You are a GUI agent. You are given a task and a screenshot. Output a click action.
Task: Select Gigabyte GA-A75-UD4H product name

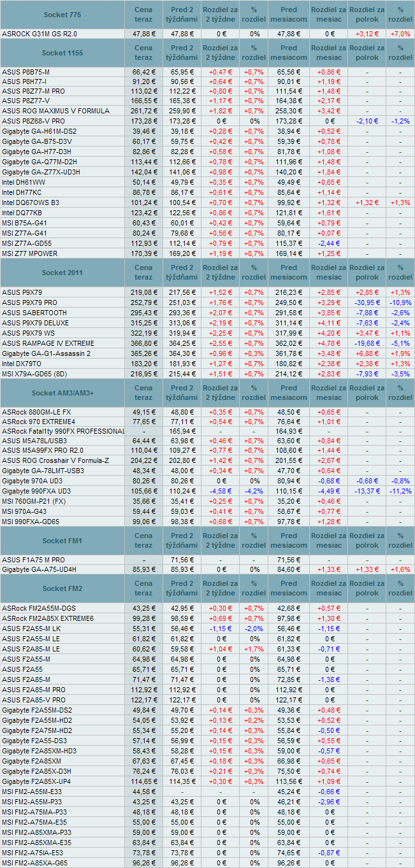coord(40,570)
